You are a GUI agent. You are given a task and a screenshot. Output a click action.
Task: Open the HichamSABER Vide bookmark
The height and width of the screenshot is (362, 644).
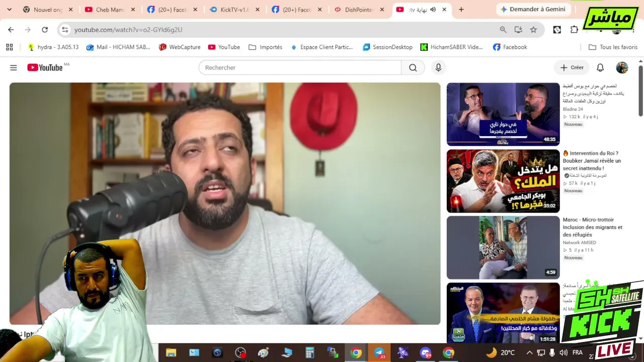[451, 47]
